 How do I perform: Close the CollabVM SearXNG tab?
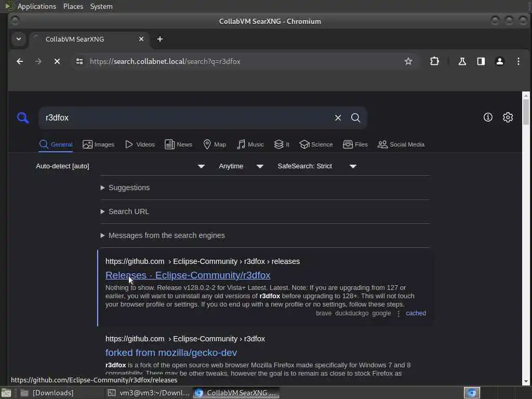(141, 39)
